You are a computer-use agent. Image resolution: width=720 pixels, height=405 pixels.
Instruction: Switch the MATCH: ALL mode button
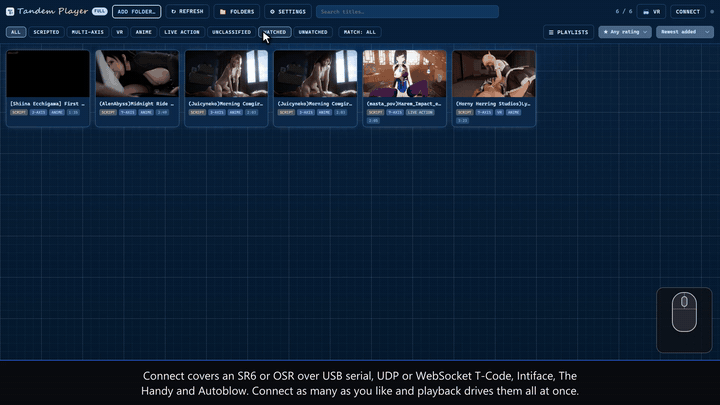coord(360,32)
